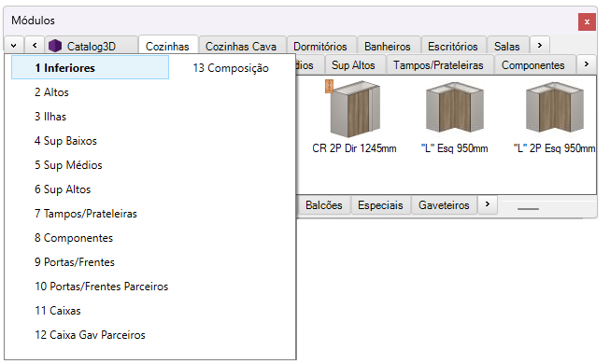Open the Gaveteiros bottom tab
The height and width of the screenshot is (364, 610).
click(444, 205)
